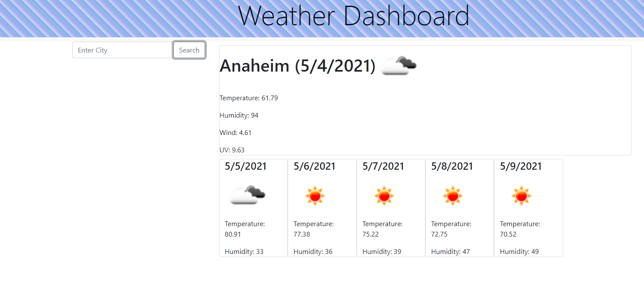
Task: Click the Weather Dashboard title
Action: pos(354,16)
